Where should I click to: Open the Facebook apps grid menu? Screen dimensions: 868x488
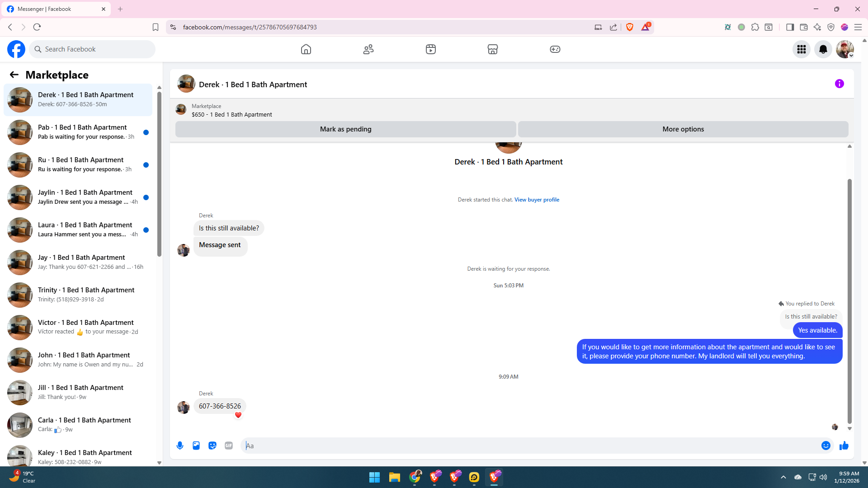click(x=802, y=49)
